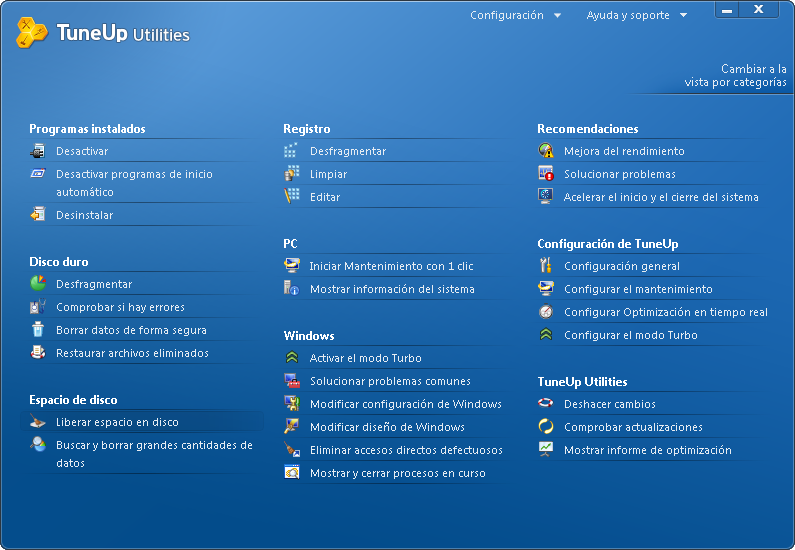Start Iniciar Mantenimiento con 1 clic
The height and width of the screenshot is (550, 795).
pyautogui.click(x=391, y=266)
